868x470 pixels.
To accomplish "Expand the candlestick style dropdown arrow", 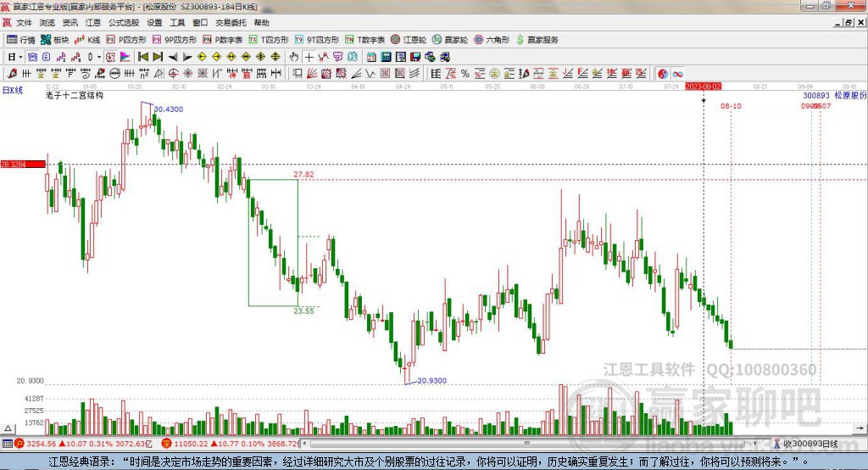I will point(99,57).
